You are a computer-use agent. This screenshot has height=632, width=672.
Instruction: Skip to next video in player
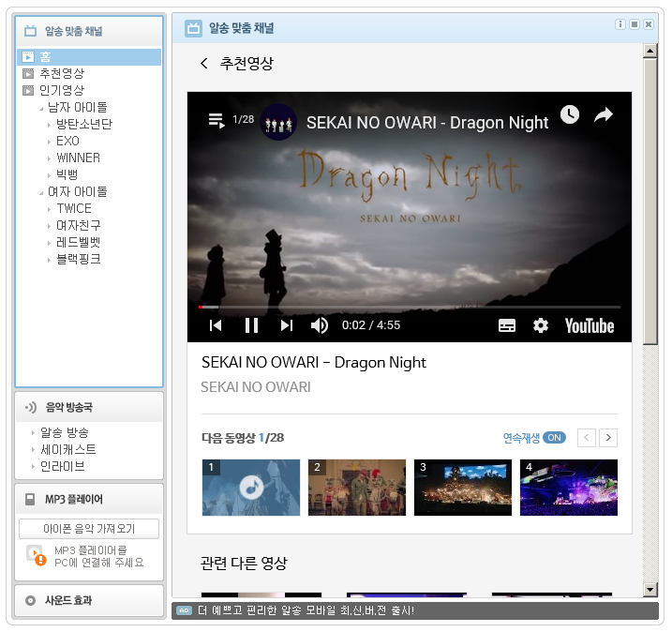point(287,325)
